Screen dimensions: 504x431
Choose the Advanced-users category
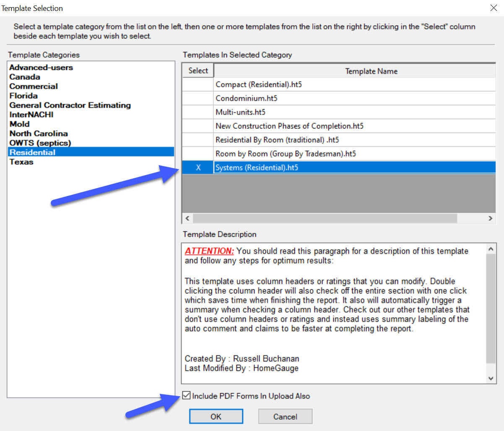(41, 68)
